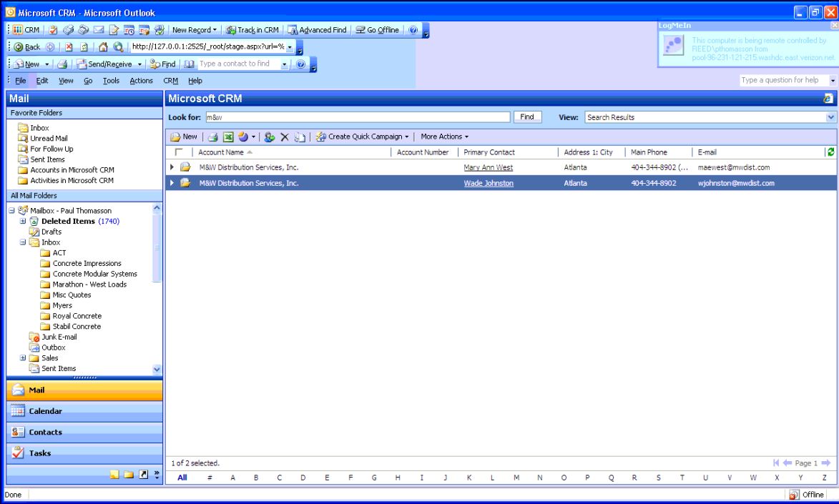Open the Address Book icon
The height and width of the screenshot is (504, 839).
pos(189,64)
